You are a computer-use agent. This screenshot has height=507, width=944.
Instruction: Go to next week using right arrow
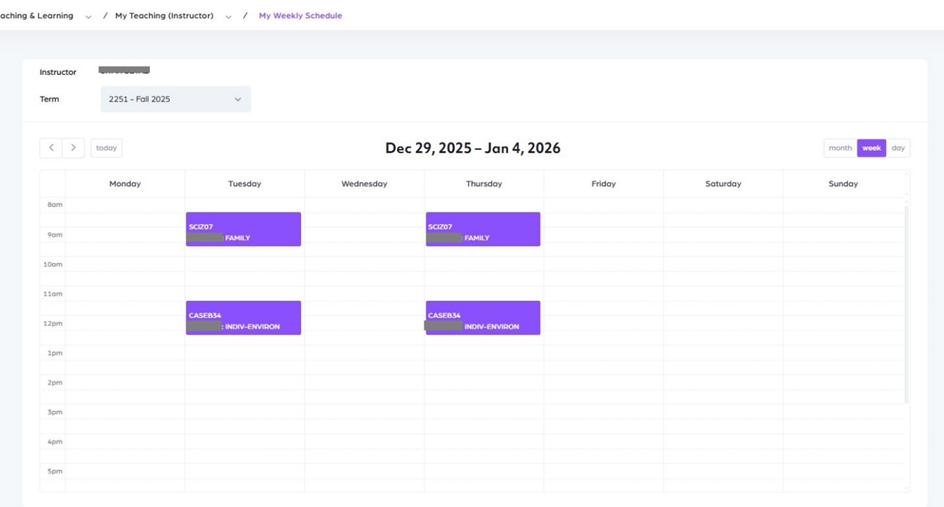click(73, 148)
